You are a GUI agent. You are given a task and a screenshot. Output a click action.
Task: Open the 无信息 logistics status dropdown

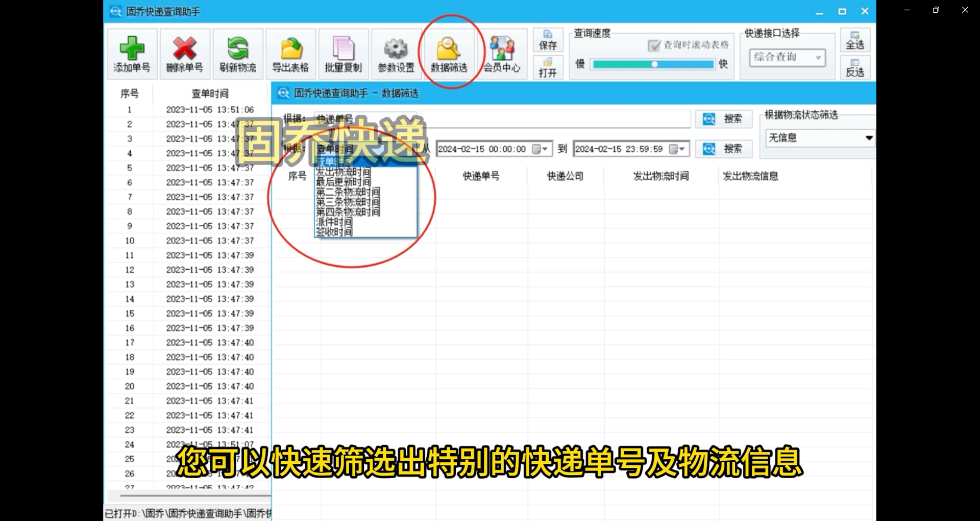coord(821,137)
